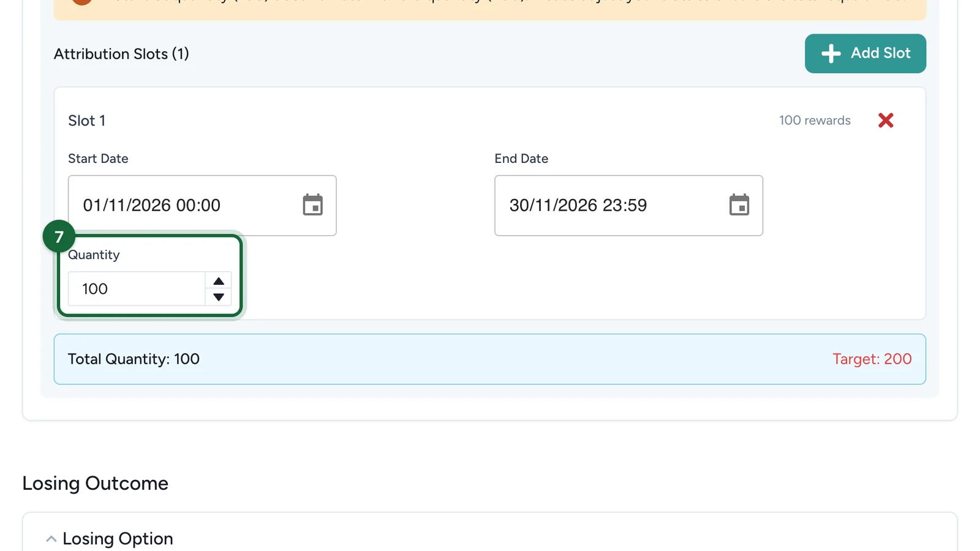
Task: Focus the Start Date field 01/11/2026 00:00
Action: pos(202,205)
